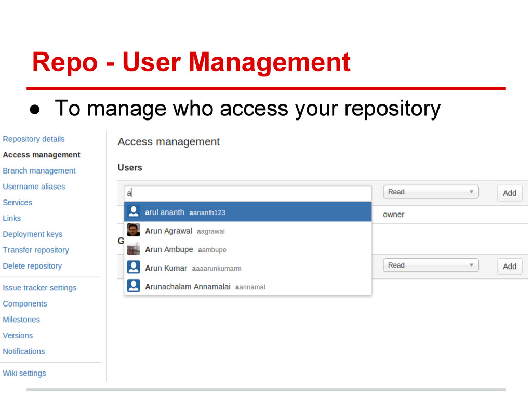Image resolution: width=532 pixels, height=399 pixels.
Task: Click the username 'aananth123'
Action: 207,212
